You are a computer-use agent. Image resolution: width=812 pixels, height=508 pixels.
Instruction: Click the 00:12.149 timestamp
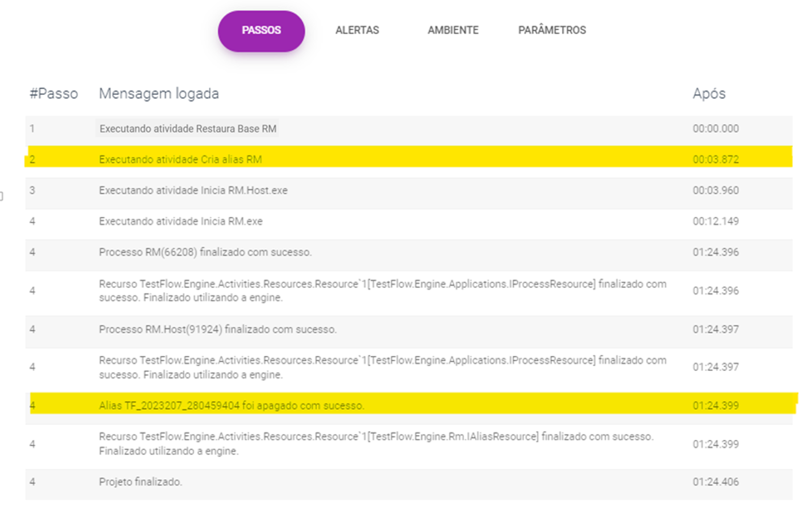[715, 222]
